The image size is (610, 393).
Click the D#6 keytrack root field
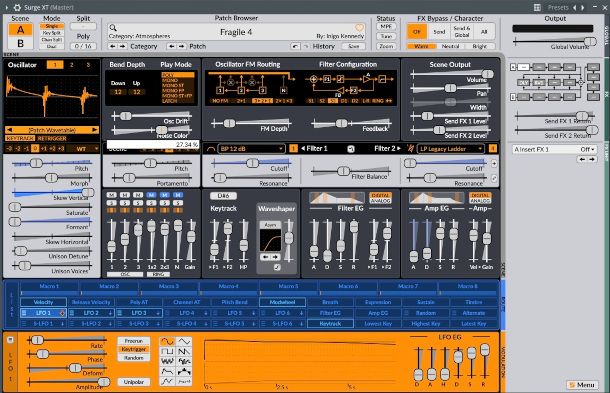tap(224, 196)
